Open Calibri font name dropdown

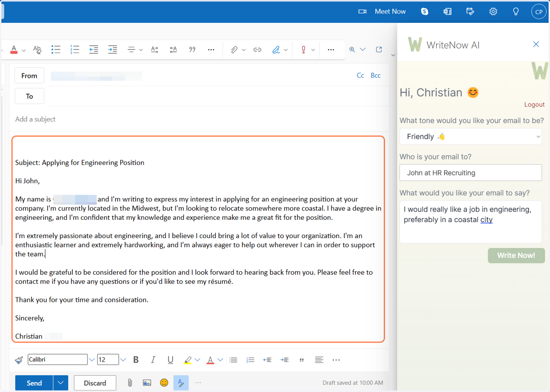[92, 360]
